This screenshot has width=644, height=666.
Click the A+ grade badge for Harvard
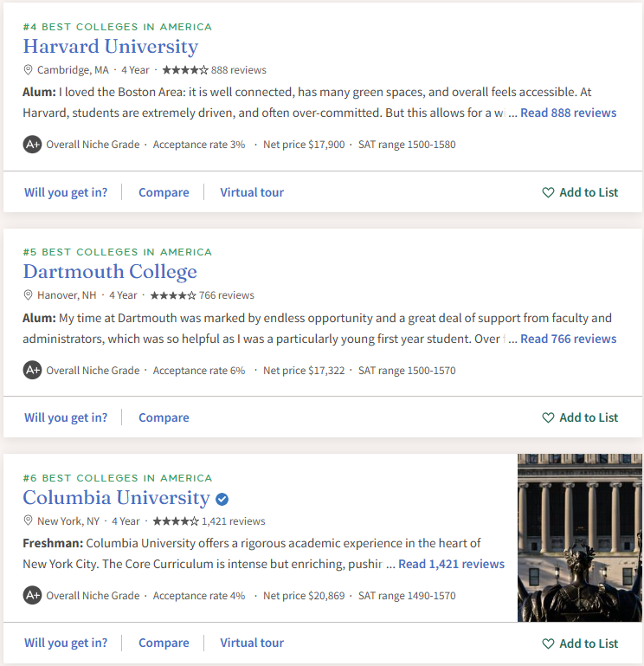(32, 145)
